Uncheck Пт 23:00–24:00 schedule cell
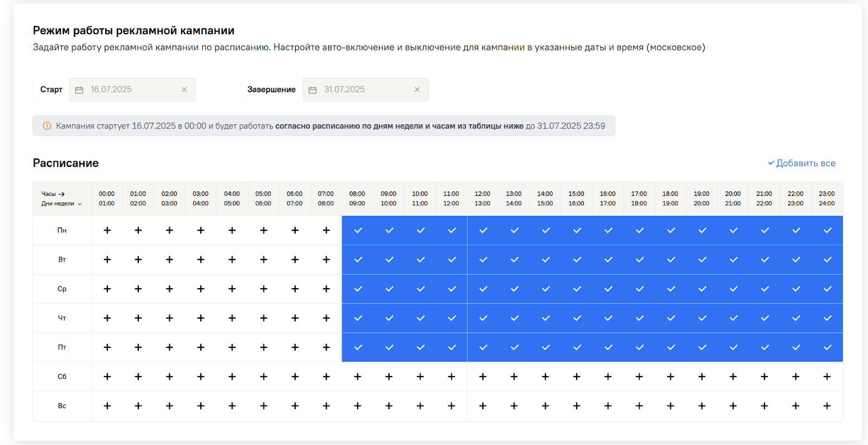Image resolution: width=868 pixels, height=445 pixels. [827, 347]
